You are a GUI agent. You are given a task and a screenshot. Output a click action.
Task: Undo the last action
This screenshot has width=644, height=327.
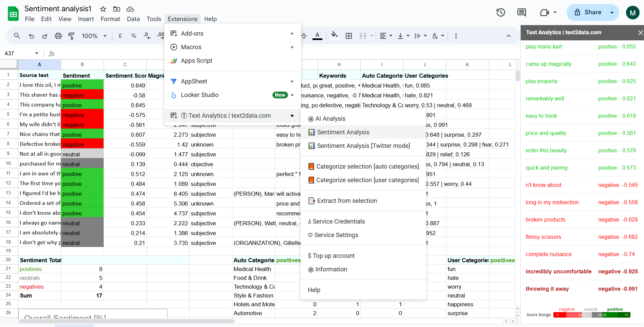point(31,36)
